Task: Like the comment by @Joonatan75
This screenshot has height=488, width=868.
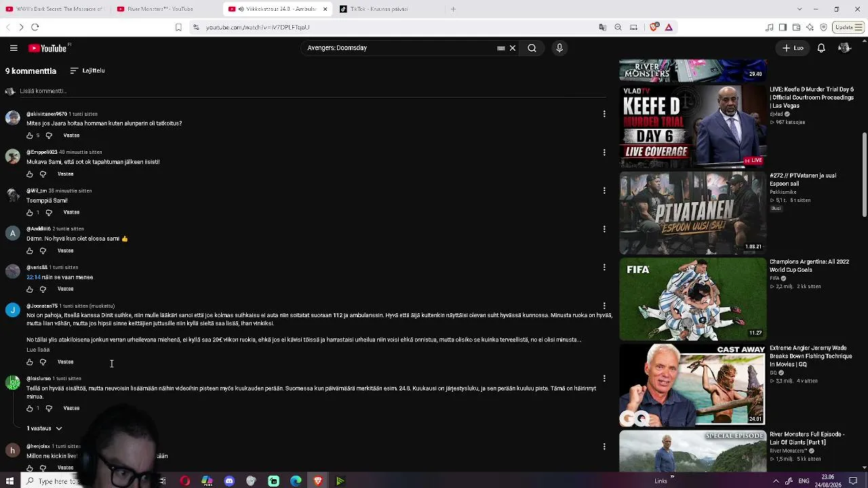Action: [29, 362]
